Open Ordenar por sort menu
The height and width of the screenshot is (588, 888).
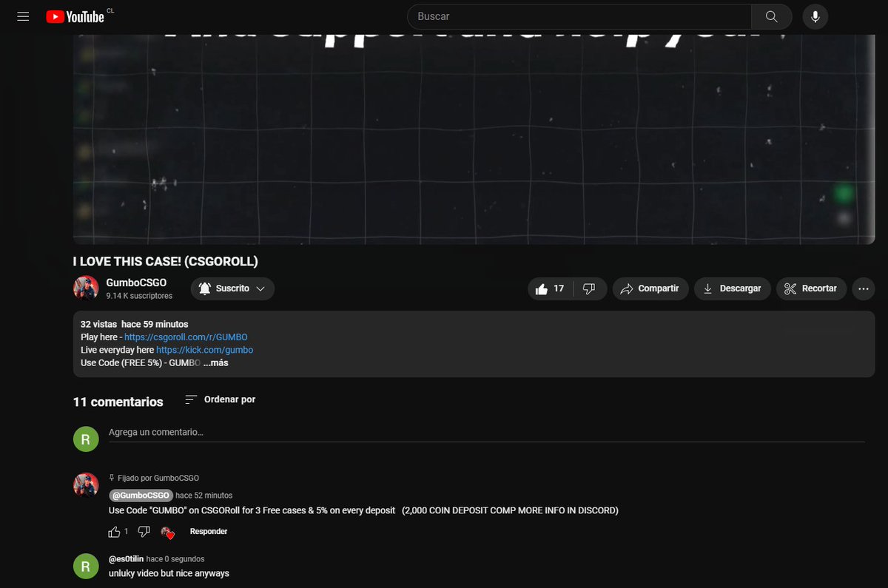(221, 399)
